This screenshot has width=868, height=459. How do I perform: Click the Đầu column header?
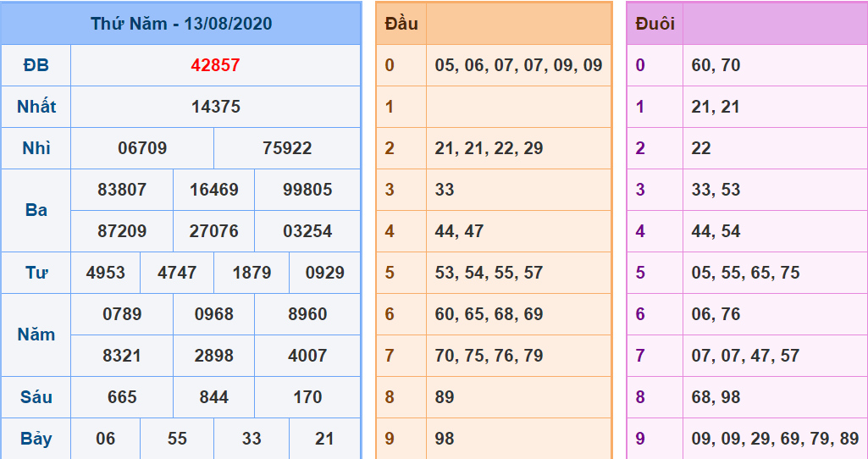[401, 24]
